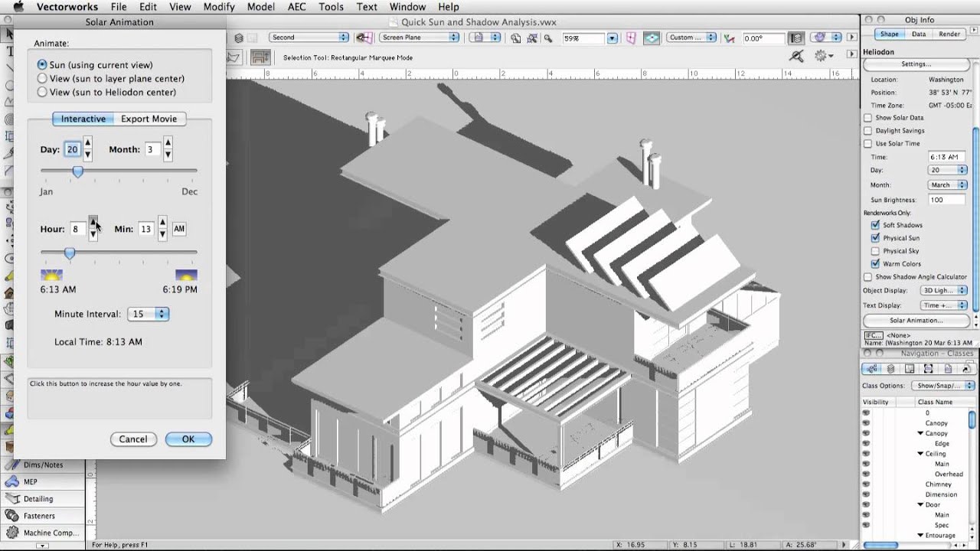This screenshot has width=980, height=551.
Task: Click the rectangular marquee mode icon
Action: click(x=260, y=57)
